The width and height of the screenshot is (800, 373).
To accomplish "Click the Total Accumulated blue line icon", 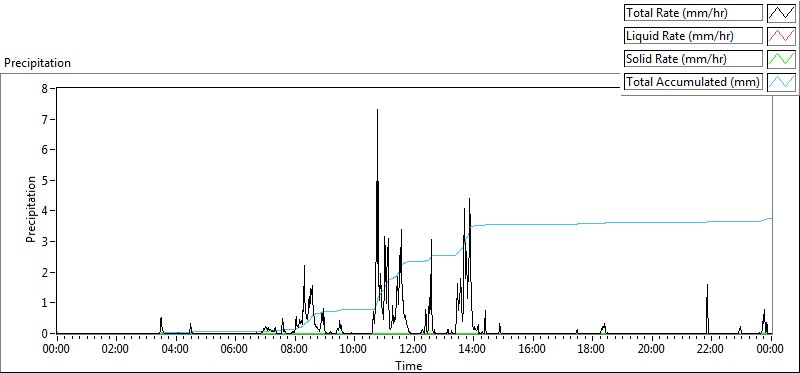I will 781,82.
